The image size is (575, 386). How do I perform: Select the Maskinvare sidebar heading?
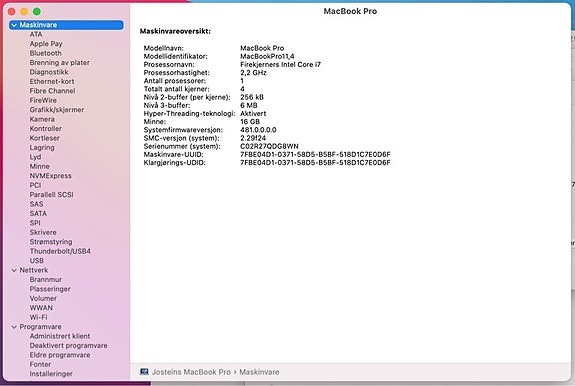[66, 25]
